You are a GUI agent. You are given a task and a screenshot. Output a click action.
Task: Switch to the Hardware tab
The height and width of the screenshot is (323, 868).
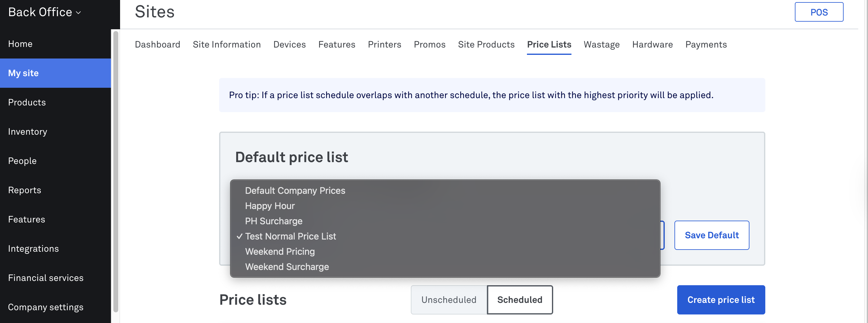point(652,44)
